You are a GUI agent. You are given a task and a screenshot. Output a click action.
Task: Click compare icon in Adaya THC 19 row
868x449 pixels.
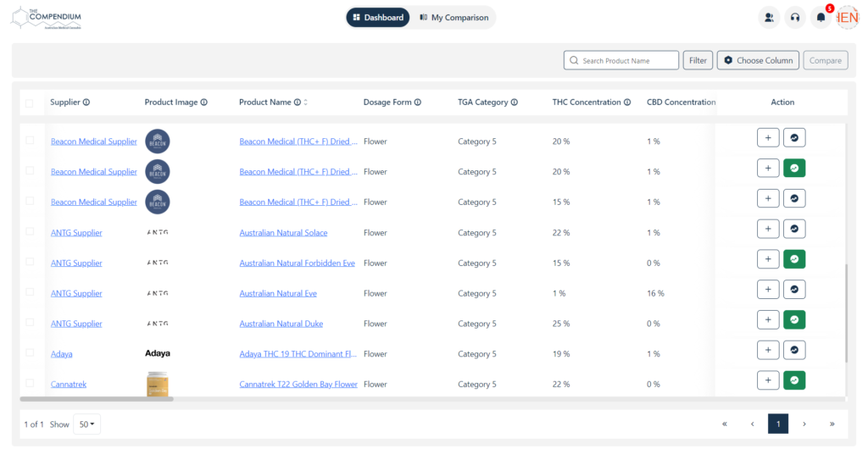point(794,350)
